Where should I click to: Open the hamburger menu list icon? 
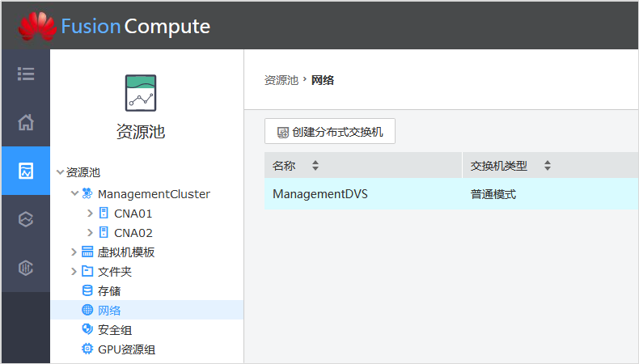pos(26,74)
